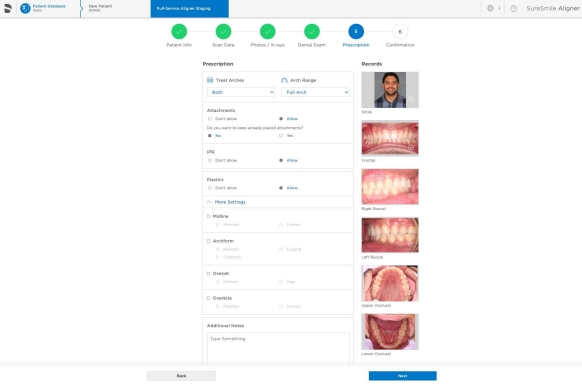The height and width of the screenshot is (384, 582).
Task: Select the Confirmation step 6 circle
Action: click(x=400, y=32)
